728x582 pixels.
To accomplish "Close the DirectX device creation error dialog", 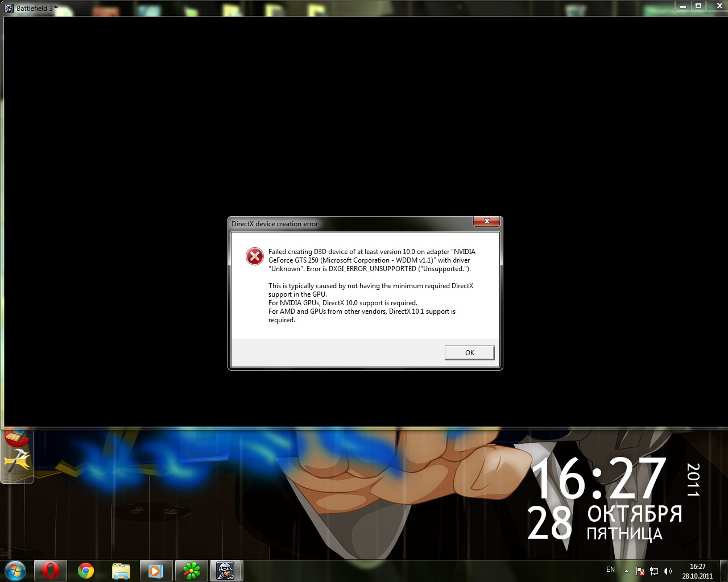I will [x=487, y=221].
